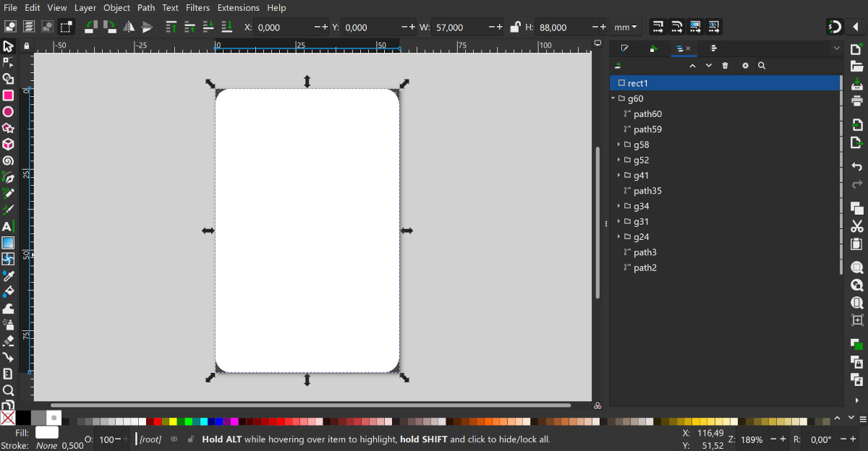Image resolution: width=868 pixels, height=451 pixels.
Task: Click the Cut icon in commands bar
Action: 857,226
